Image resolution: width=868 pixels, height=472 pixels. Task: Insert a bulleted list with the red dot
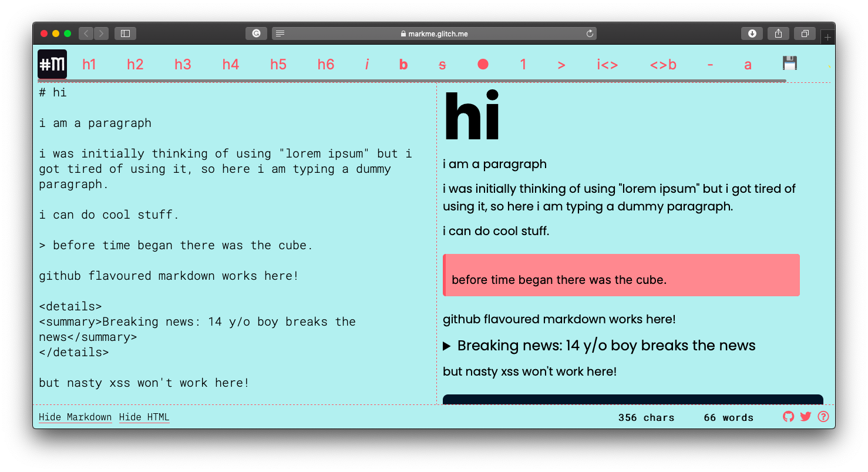[x=483, y=64]
